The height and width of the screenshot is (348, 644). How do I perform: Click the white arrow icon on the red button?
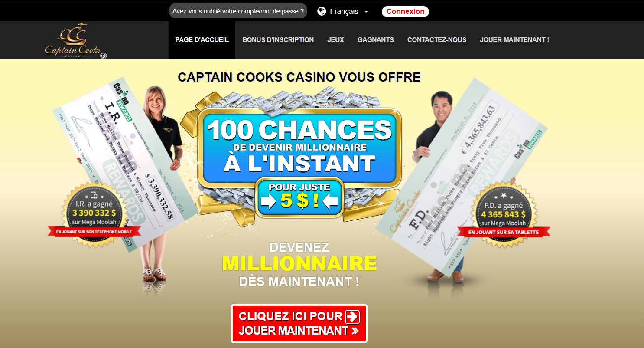(352, 317)
